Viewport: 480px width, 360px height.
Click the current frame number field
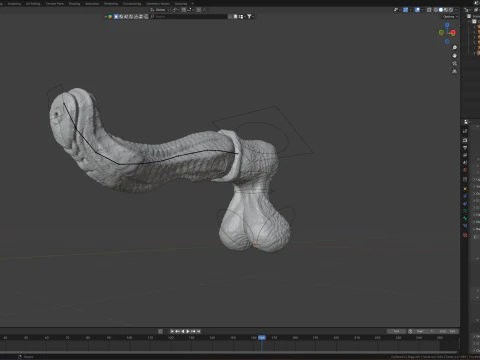[396, 331]
